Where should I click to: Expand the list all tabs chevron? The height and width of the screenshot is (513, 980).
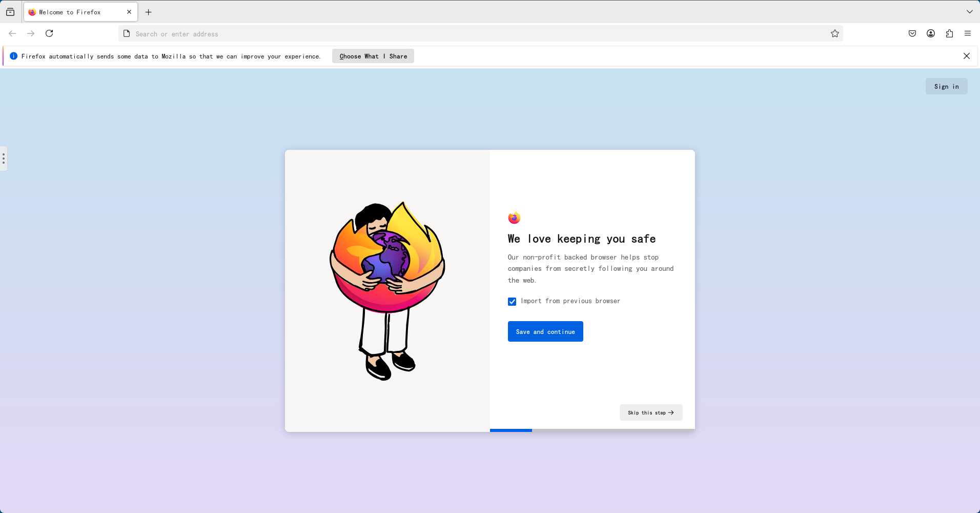click(x=970, y=12)
